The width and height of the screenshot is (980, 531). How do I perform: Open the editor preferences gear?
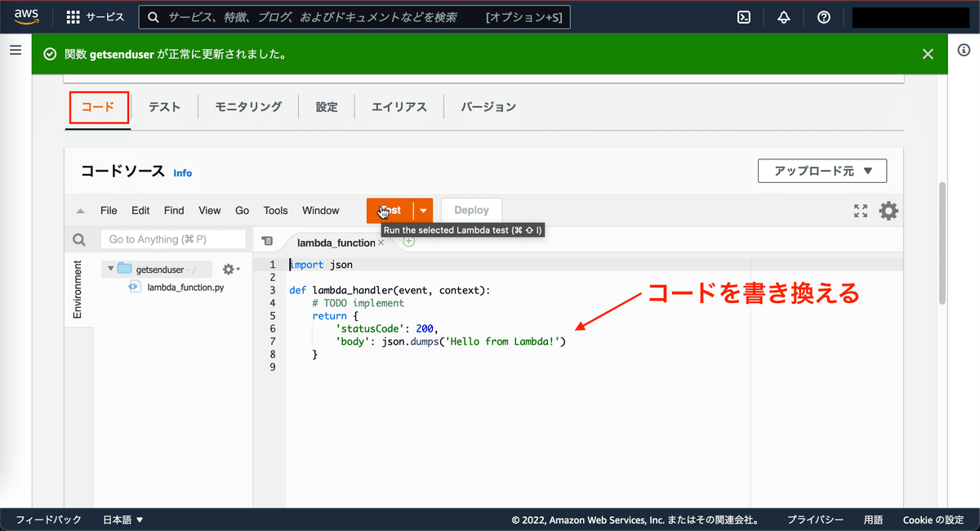point(889,212)
